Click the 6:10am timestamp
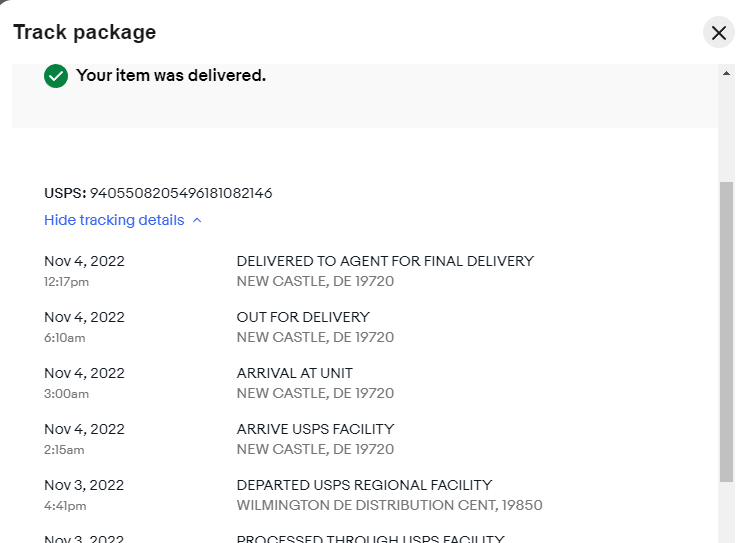 [65, 337]
